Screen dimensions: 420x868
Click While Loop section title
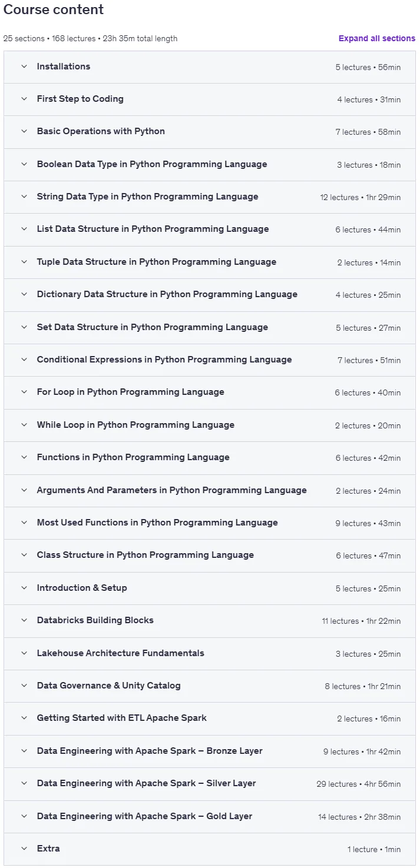135,425
